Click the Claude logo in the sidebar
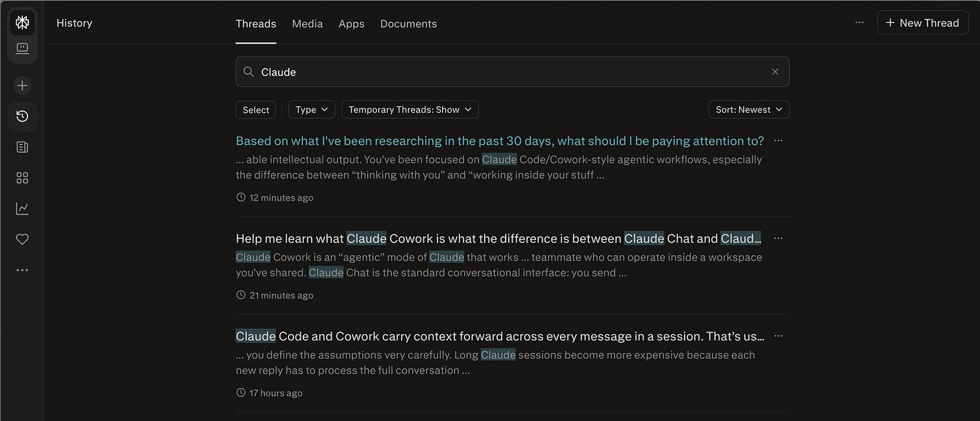Image resolution: width=980 pixels, height=421 pixels. pos(22,22)
